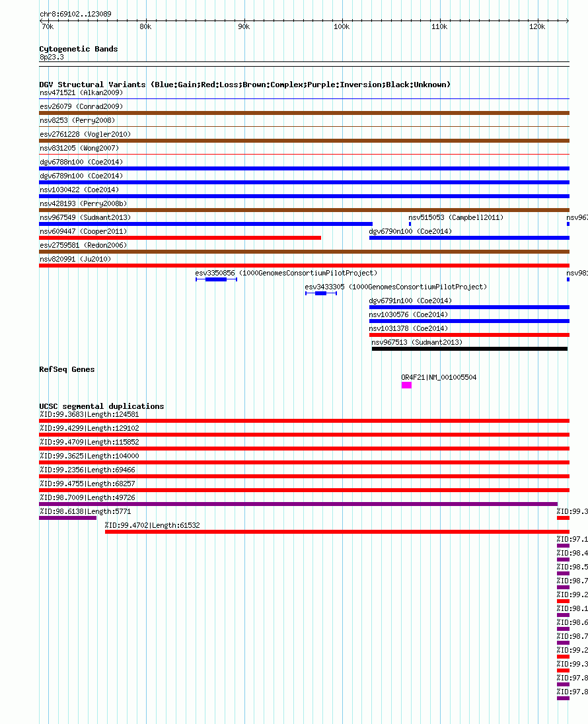Select variant nsv1030422 (Coe2014)

point(79,190)
